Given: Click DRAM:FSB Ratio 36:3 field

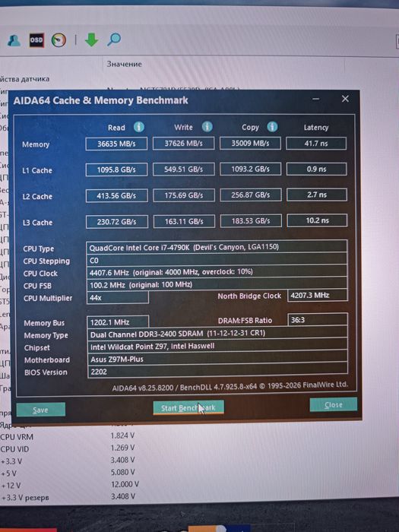Looking at the screenshot, I should coord(318,320).
